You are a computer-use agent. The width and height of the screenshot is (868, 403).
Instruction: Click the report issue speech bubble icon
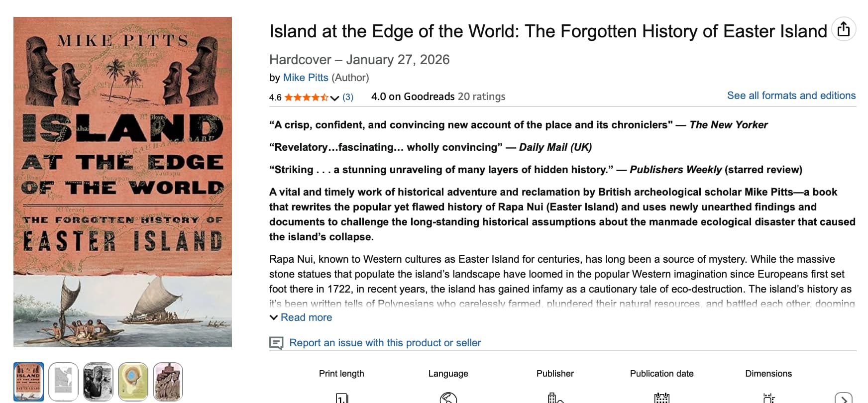(x=276, y=343)
